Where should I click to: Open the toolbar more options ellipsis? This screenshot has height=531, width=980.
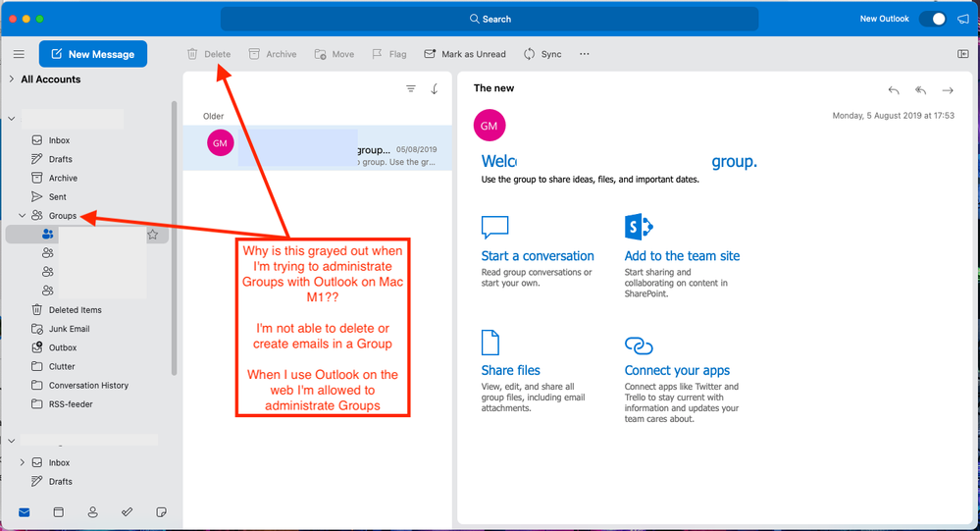tap(585, 54)
